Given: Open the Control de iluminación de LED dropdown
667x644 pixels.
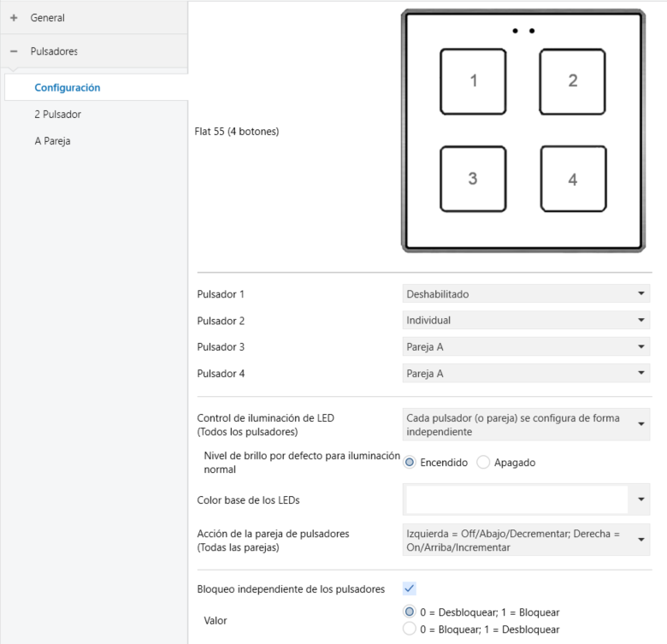Looking at the screenshot, I should click(x=526, y=424).
